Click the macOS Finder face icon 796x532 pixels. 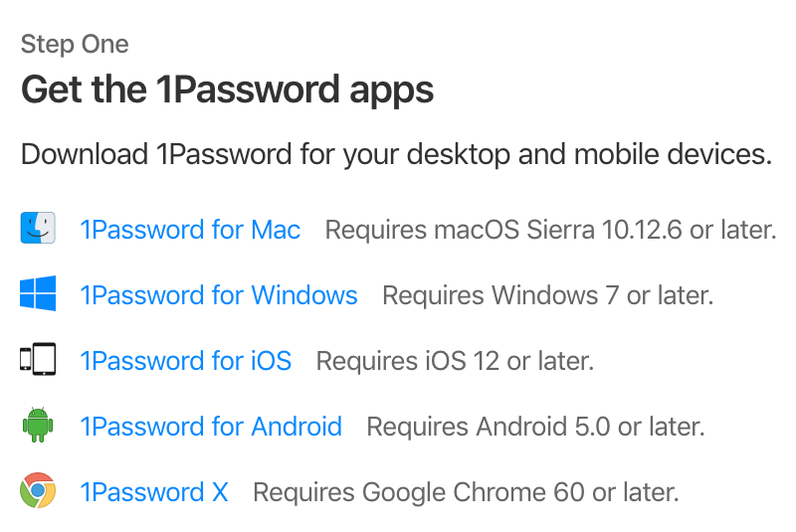[x=38, y=228]
